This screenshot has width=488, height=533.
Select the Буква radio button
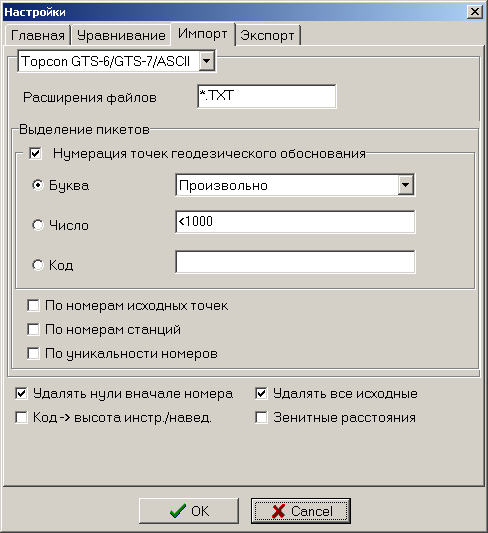pos(38,185)
